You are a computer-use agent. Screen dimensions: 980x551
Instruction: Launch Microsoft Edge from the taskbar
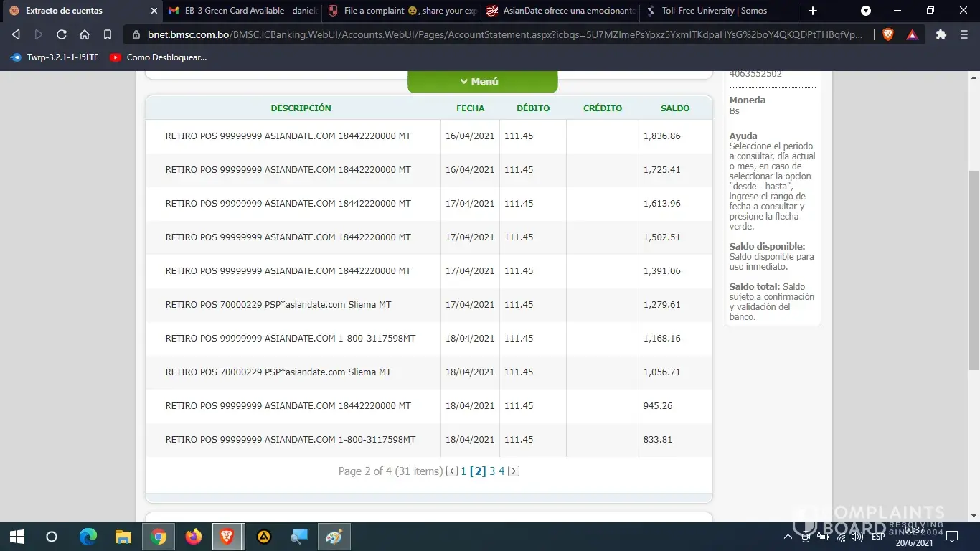coord(88,537)
